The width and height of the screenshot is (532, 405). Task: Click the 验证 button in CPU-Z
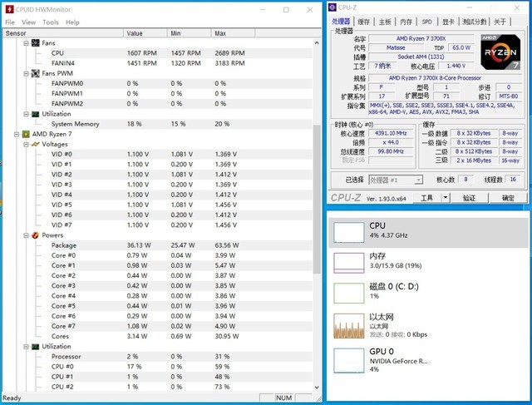point(469,198)
